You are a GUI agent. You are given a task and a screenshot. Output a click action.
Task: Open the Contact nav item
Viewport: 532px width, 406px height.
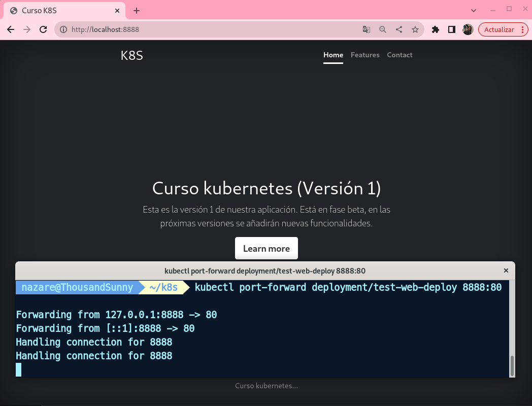[400, 55]
